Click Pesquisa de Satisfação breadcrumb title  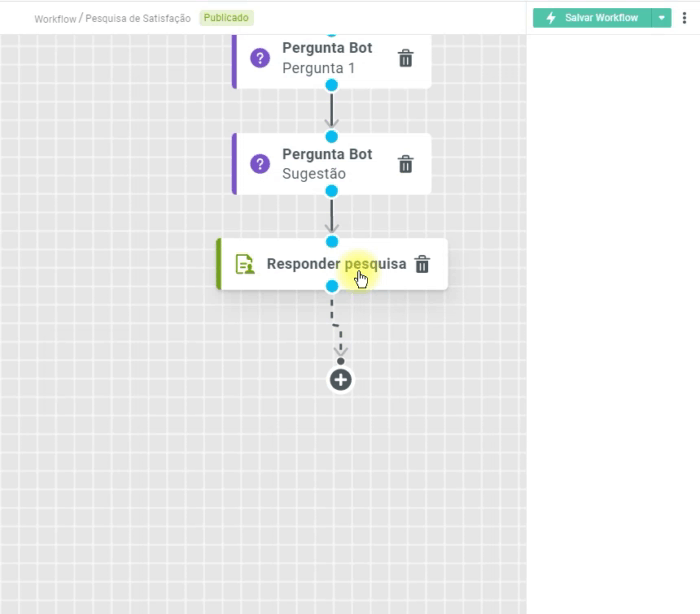[x=138, y=19]
